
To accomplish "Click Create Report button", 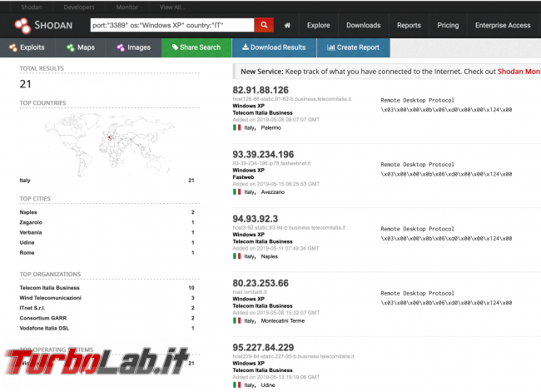I will (353, 47).
